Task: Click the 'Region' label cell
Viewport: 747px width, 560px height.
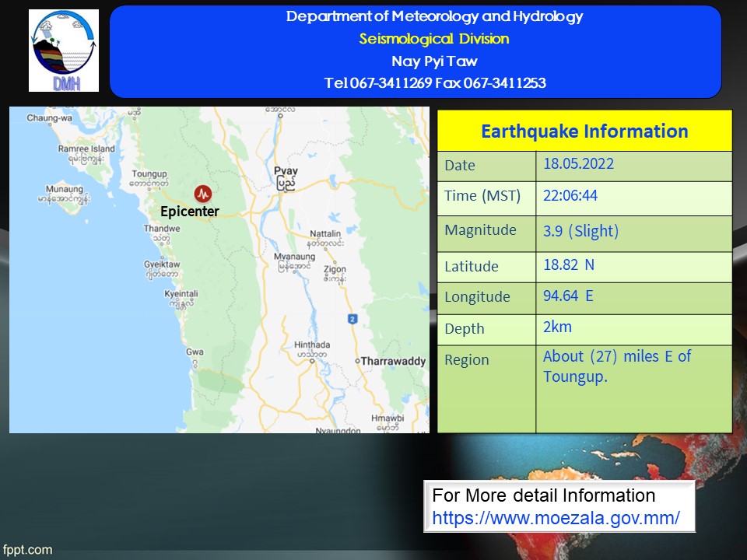Action: [486, 389]
